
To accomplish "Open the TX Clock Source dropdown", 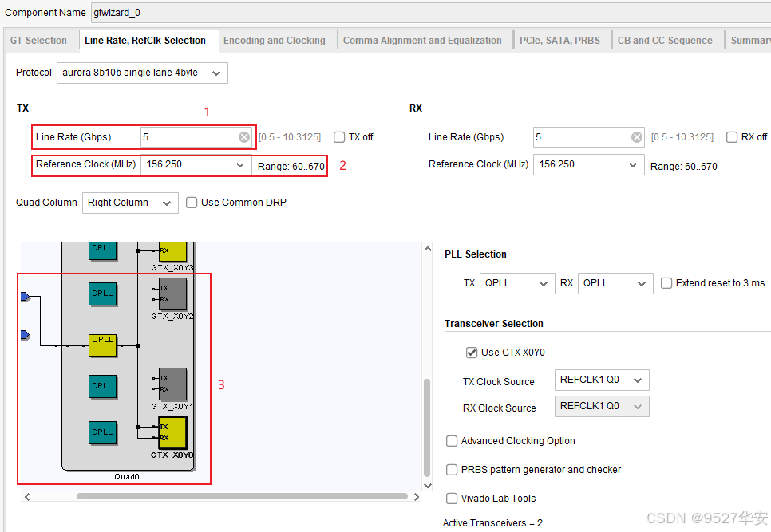I will point(602,380).
